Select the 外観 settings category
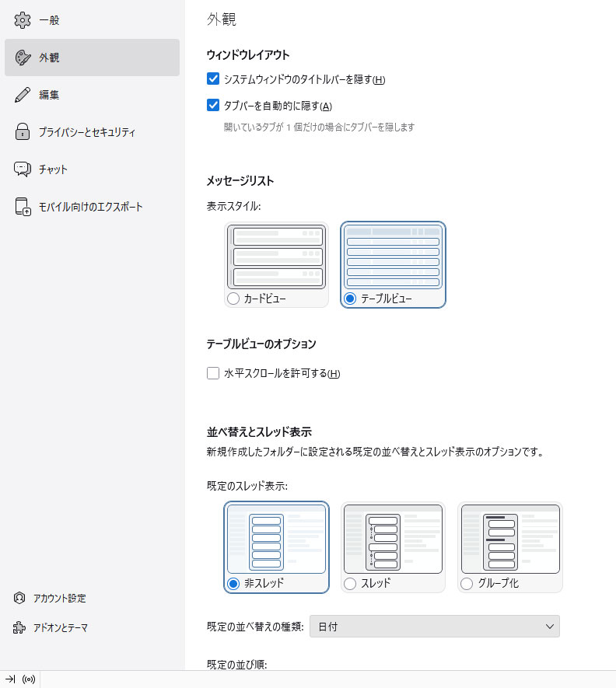This screenshot has width=616, height=688. point(93,58)
